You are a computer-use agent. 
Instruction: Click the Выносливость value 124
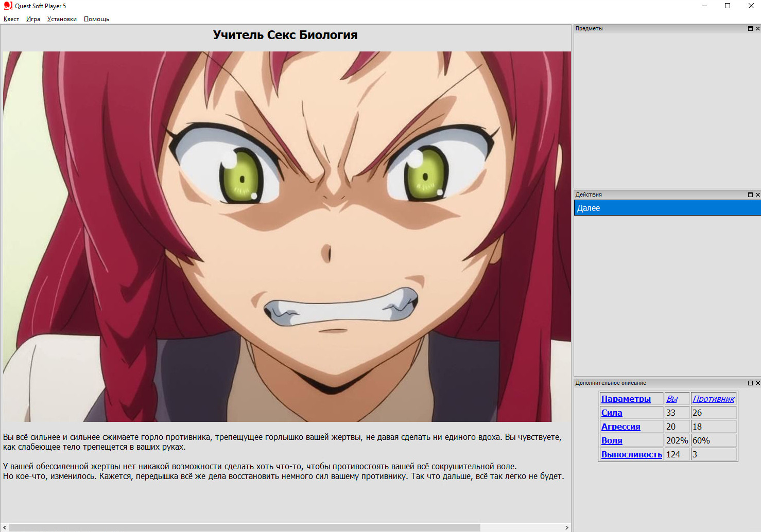(673, 454)
